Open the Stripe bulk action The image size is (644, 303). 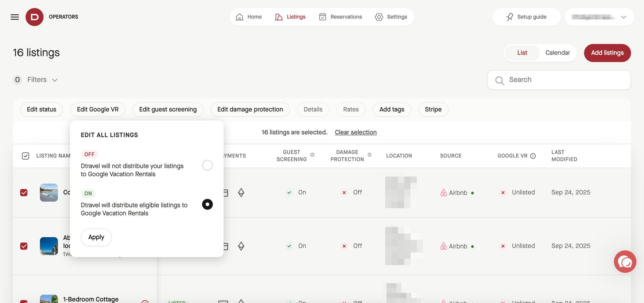[x=433, y=110]
